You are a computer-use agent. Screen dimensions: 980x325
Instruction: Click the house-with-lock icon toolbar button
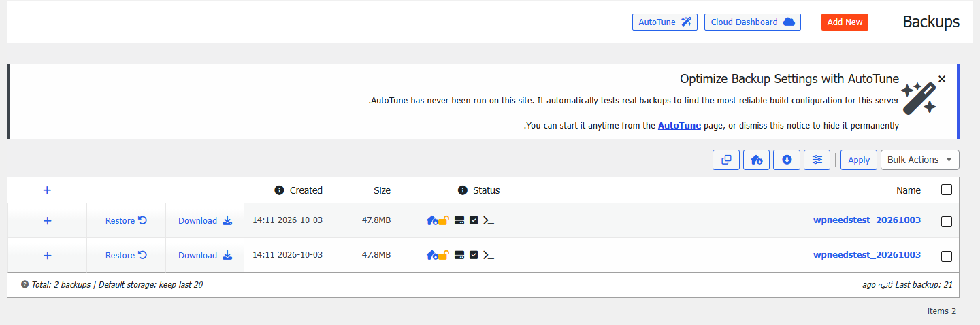[x=756, y=160]
